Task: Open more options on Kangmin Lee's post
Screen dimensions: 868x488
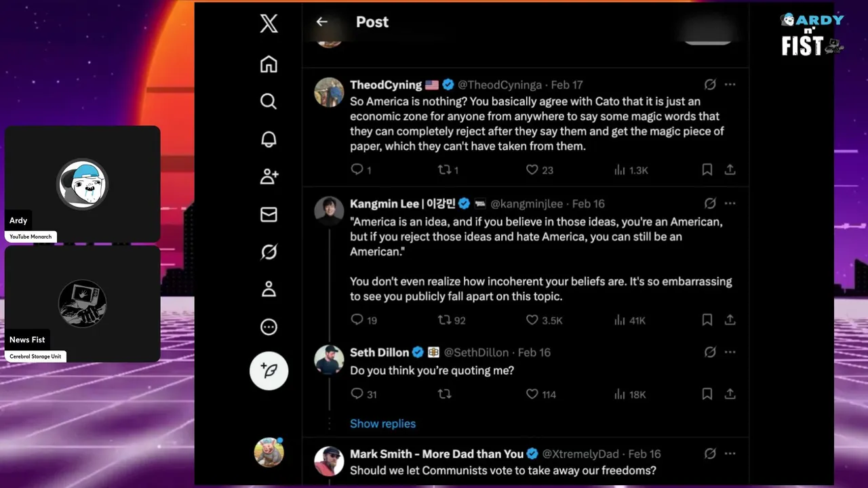Action: (730, 203)
